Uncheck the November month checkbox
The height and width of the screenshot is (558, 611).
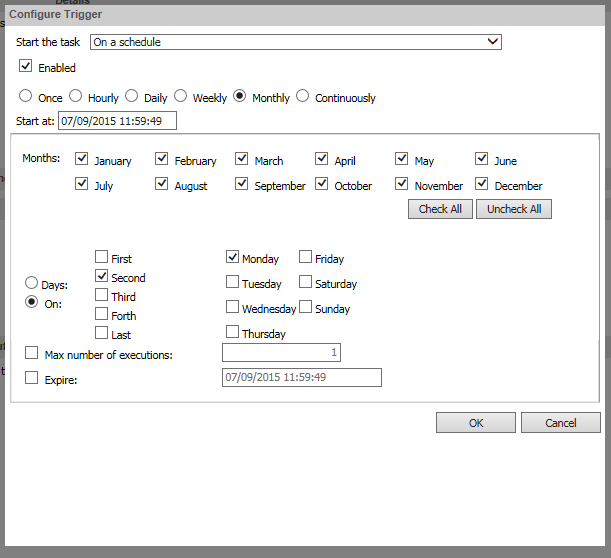coord(401,184)
